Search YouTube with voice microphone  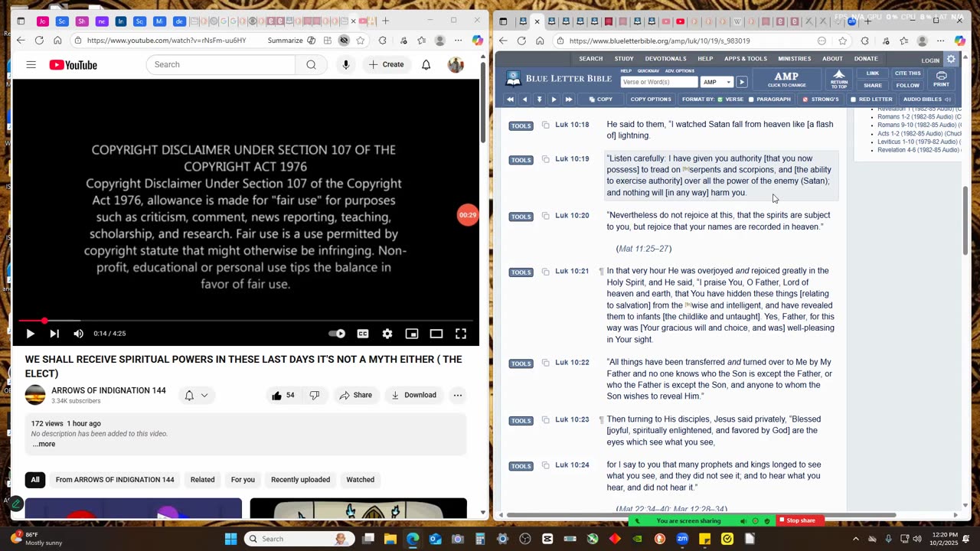(x=346, y=64)
